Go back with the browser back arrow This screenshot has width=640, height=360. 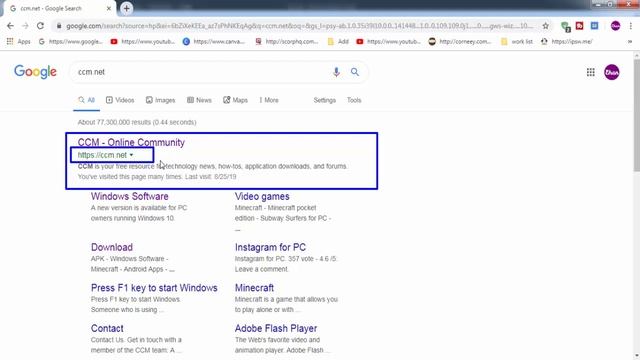[x=10, y=26]
